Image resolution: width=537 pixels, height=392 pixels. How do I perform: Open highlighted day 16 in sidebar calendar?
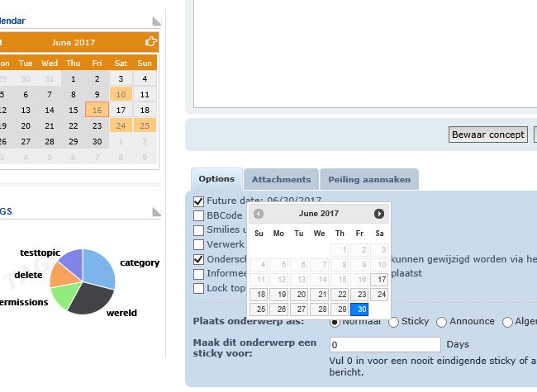97,110
